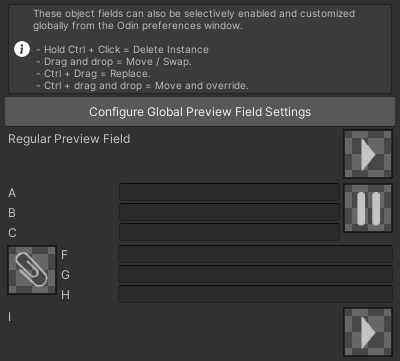Click the label H
The width and height of the screenshot is (400, 361).
[65, 295]
